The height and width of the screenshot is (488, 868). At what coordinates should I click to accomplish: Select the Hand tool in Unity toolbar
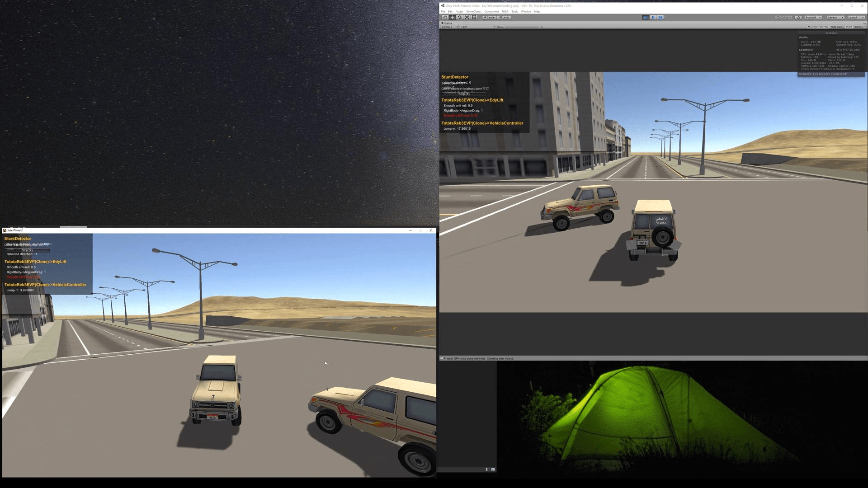[445, 17]
